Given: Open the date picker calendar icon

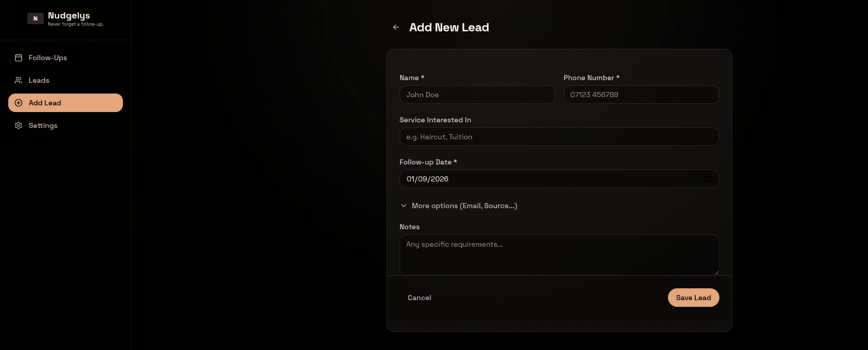Looking at the screenshot, I should (x=708, y=179).
